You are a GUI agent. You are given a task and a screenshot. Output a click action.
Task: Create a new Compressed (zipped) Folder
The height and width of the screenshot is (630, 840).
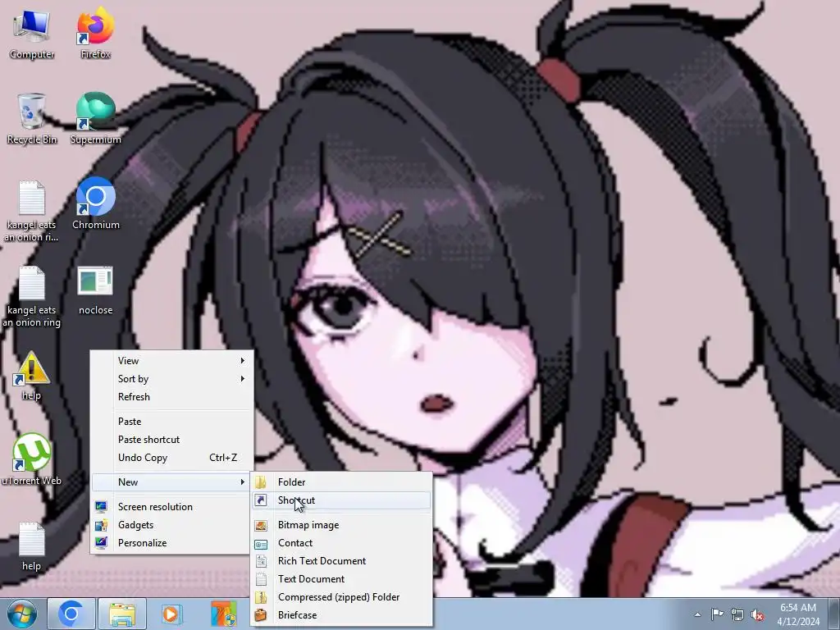tap(341, 597)
